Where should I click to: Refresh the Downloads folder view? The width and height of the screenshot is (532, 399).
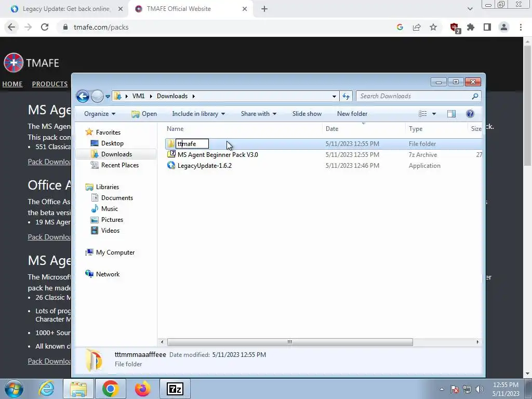click(x=346, y=96)
